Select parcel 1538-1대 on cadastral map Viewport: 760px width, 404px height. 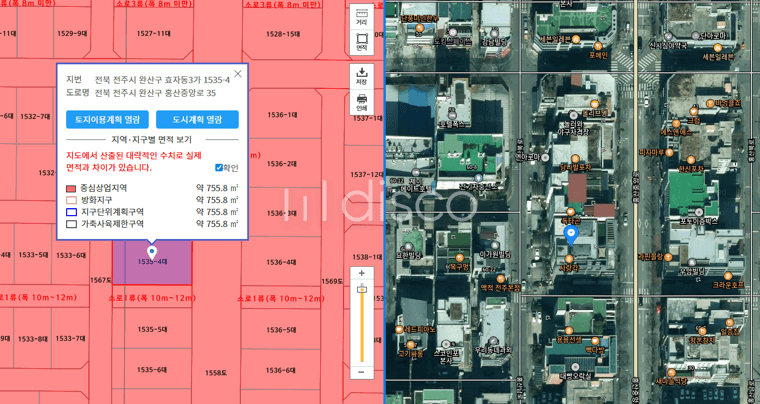[x=367, y=257]
